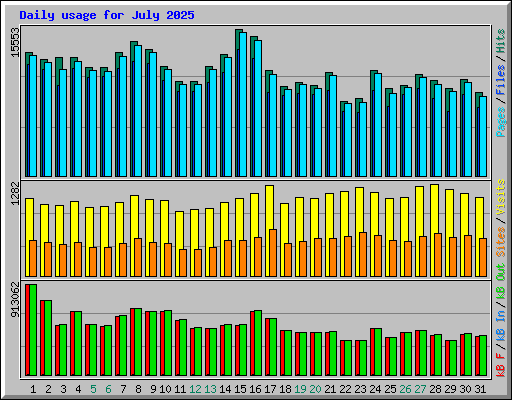
Task: Click green weekend day label 12
Action: pyautogui.click(x=195, y=389)
